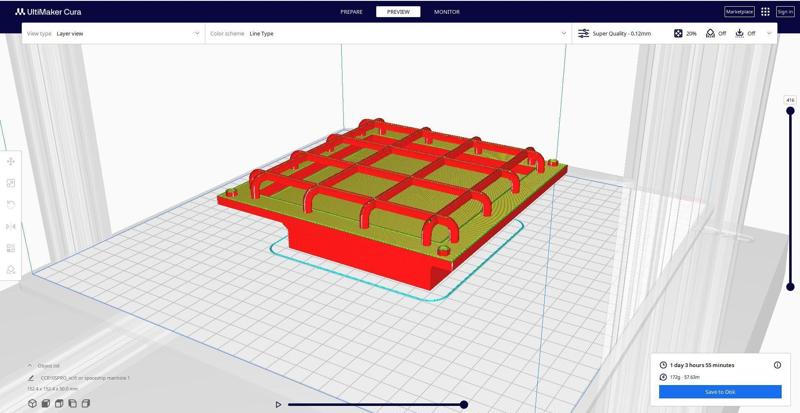This screenshot has height=413, width=800.
Task: Click the build plate adhesion icon
Action: (739, 34)
